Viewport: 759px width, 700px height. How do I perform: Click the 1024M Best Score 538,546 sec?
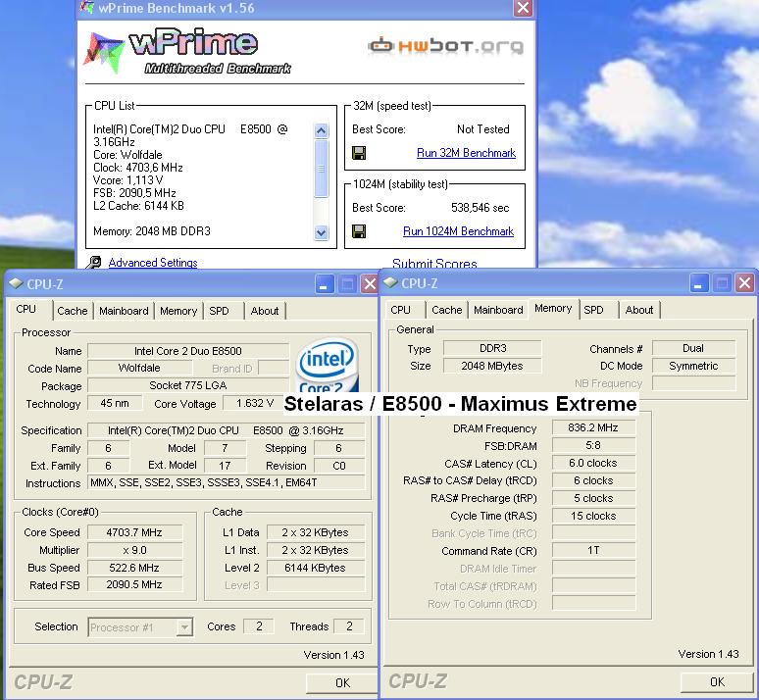click(x=481, y=208)
